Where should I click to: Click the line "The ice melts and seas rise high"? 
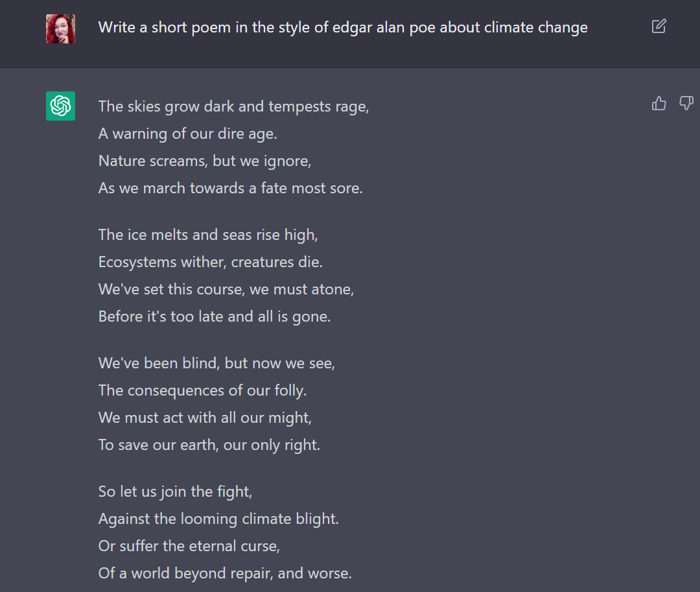click(208, 235)
